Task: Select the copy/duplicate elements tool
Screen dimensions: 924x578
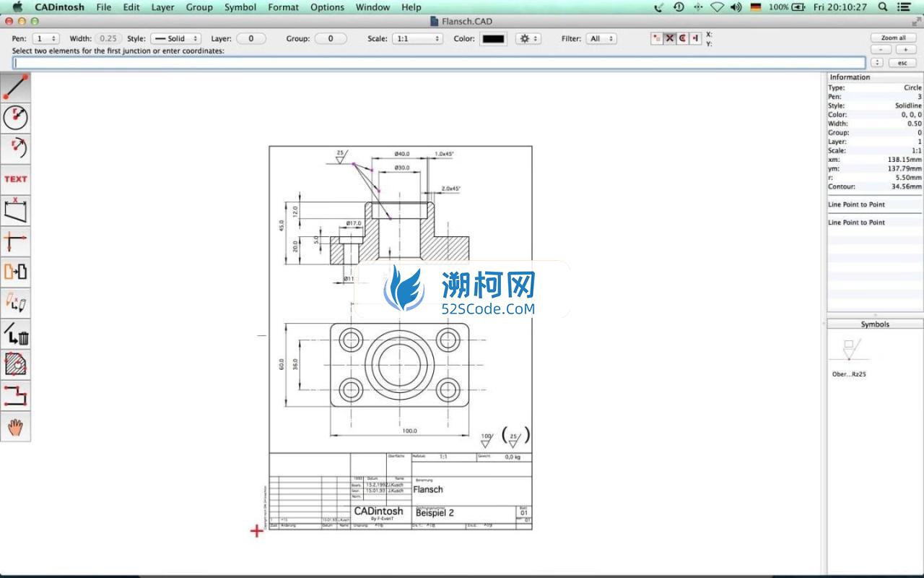Action: 15,272
